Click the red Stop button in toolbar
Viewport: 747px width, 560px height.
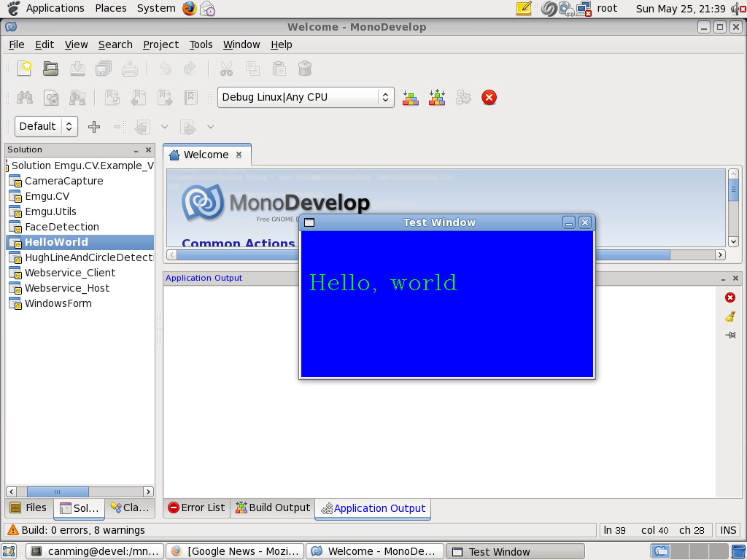[489, 98]
